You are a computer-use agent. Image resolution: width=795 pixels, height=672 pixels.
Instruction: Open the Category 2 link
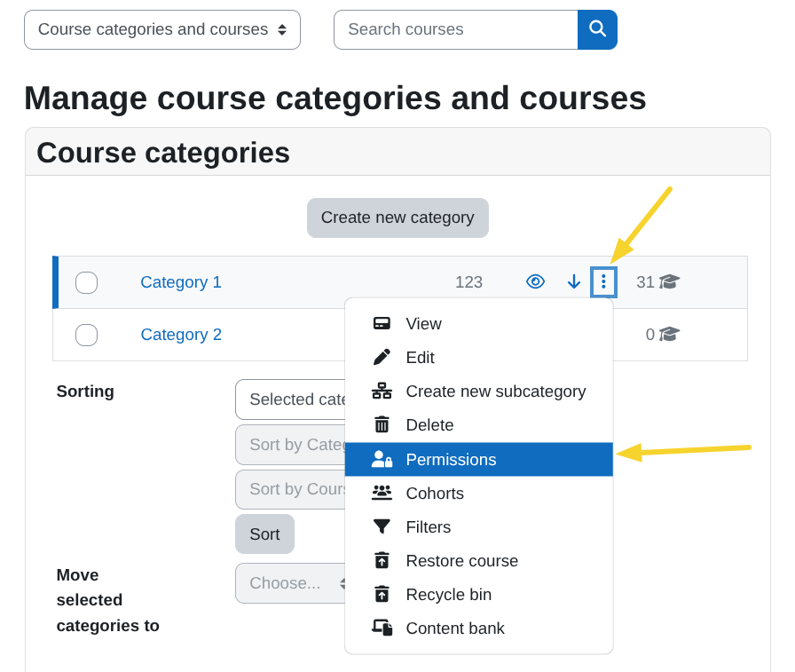tap(181, 335)
